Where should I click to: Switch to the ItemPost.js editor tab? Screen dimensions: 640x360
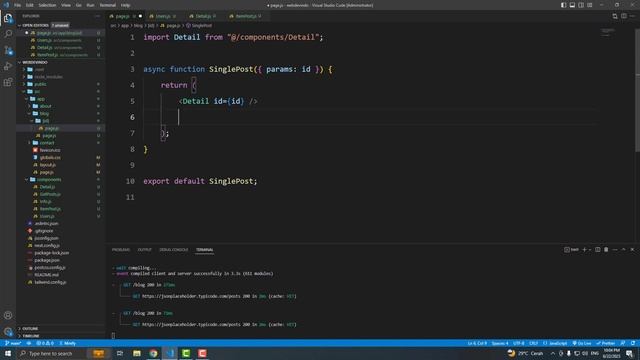[x=245, y=16]
